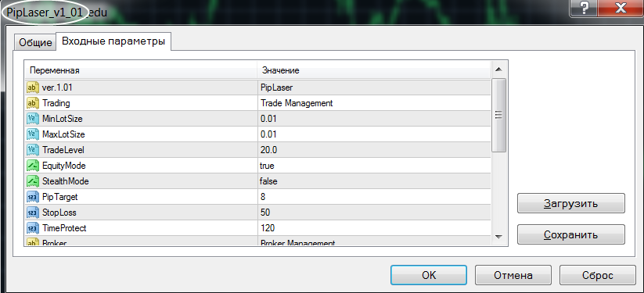Click the Загрузить button

[x=571, y=204]
